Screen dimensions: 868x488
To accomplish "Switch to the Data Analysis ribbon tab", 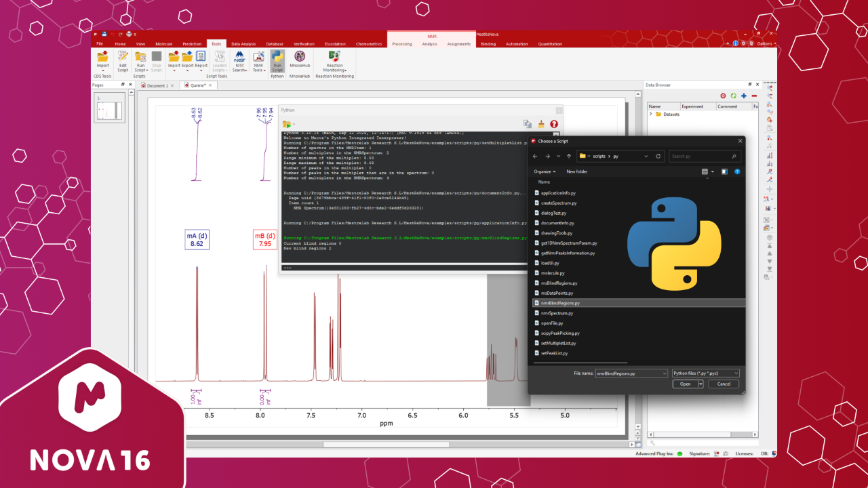I will (x=243, y=43).
